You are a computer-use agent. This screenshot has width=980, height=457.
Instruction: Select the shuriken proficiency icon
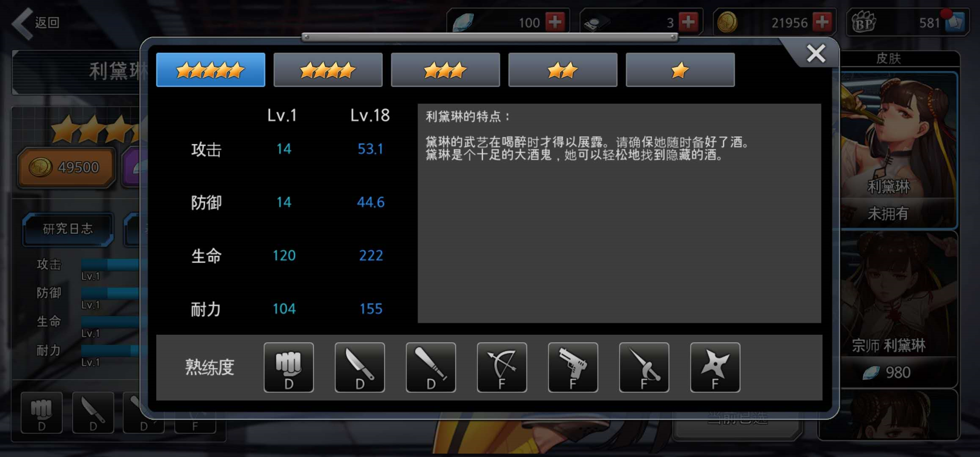[x=715, y=367]
